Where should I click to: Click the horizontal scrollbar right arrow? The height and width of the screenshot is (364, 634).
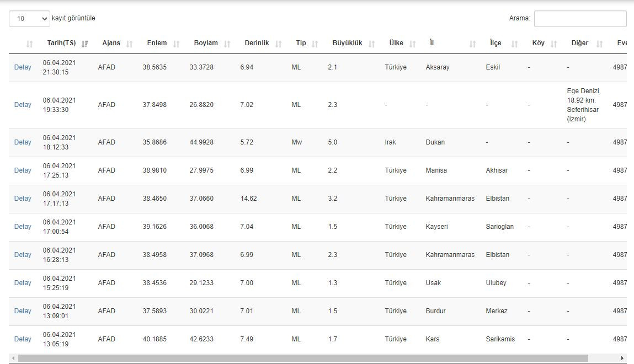[622, 358]
